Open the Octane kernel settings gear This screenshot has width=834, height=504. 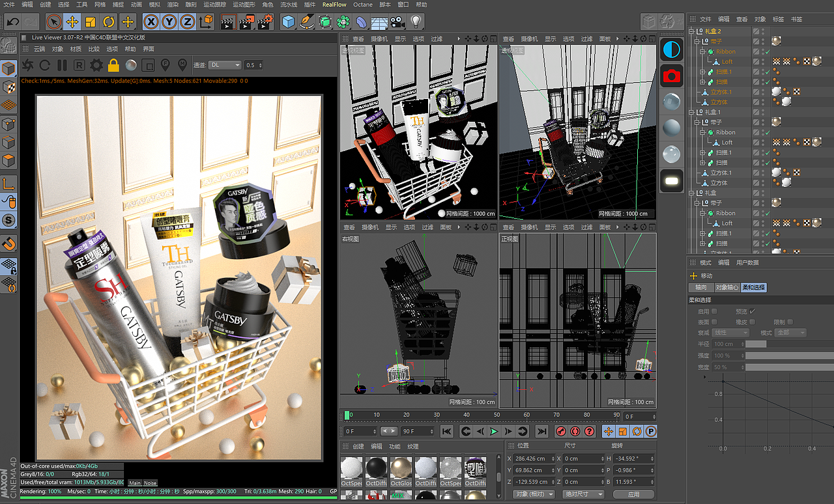click(x=94, y=65)
